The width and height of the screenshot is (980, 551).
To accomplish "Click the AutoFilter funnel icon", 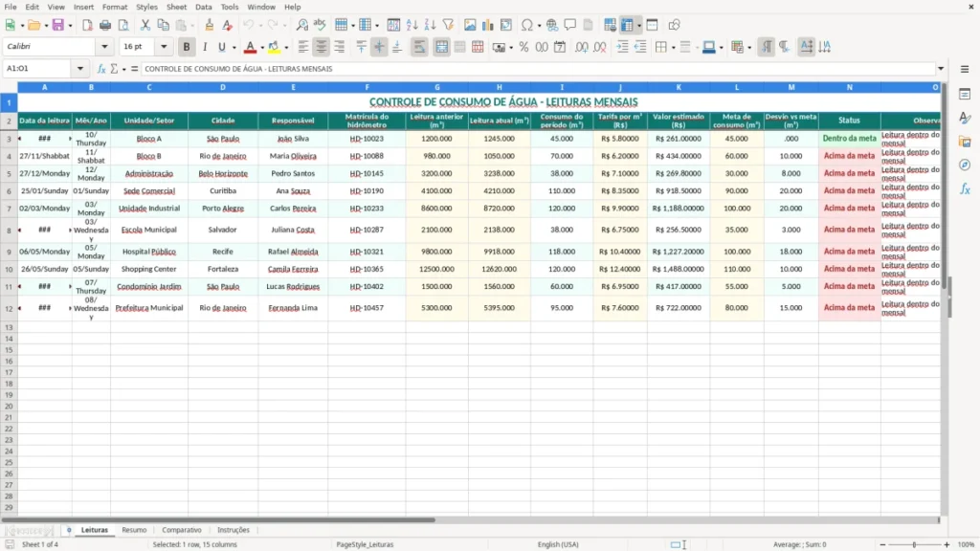I will point(448,25).
